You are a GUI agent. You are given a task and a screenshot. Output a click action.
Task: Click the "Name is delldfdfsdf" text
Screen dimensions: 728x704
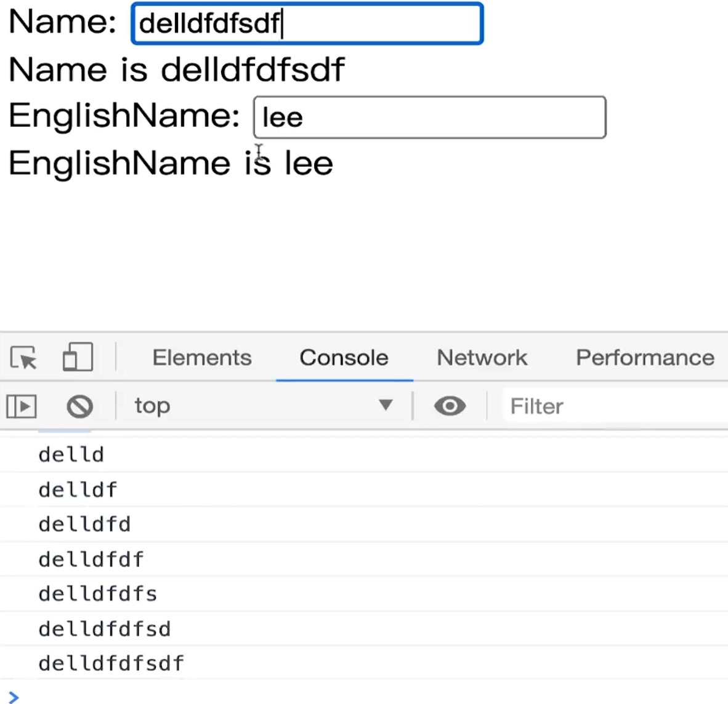tap(177, 69)
